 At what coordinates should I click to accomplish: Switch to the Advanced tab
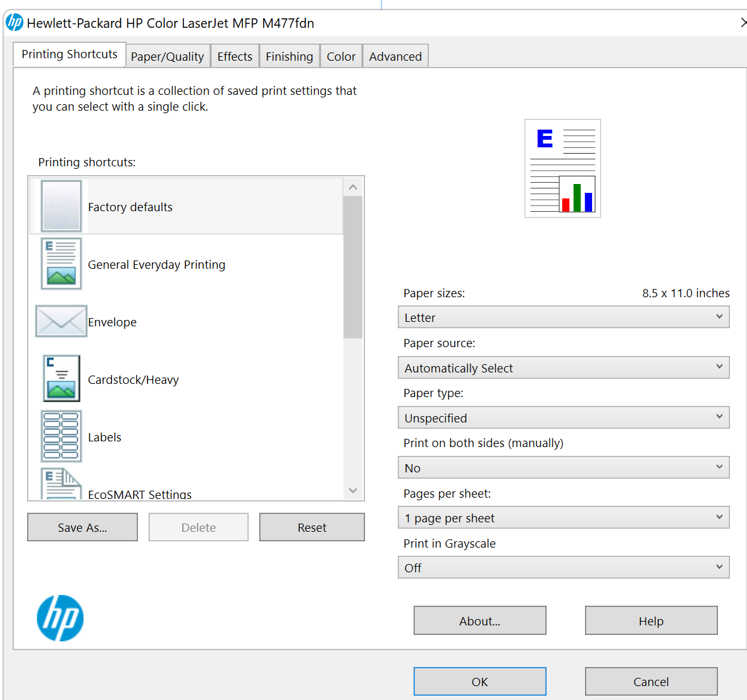point(395,56)
